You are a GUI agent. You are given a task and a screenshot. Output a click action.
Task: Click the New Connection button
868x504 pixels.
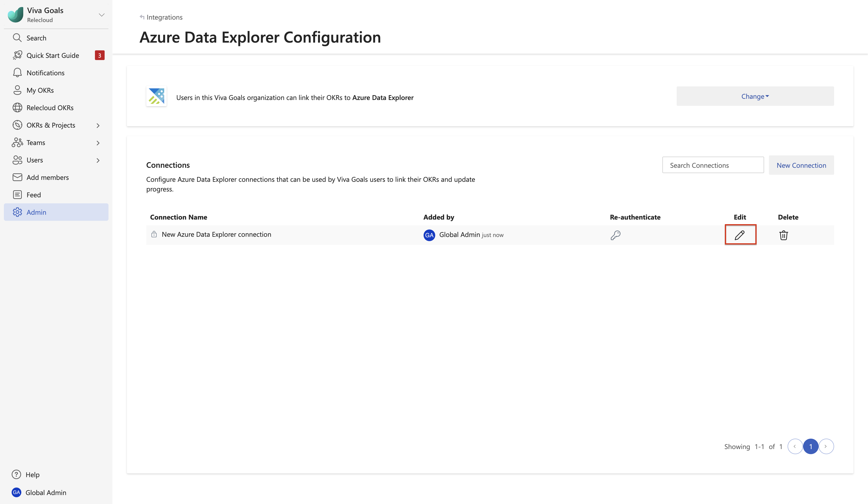click(x=801, y=165)
